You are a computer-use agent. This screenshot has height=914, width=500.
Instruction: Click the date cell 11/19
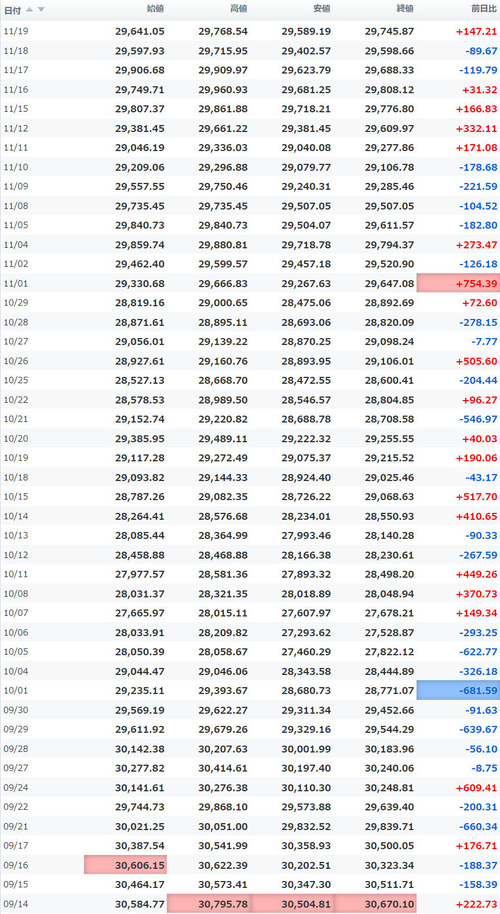point(16,31)
